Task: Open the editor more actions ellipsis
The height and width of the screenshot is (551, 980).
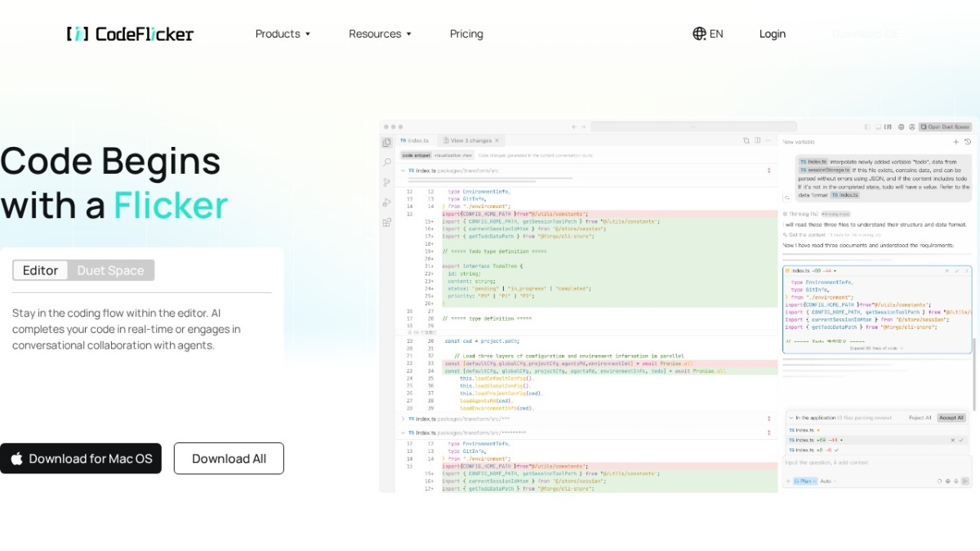Action: click(x=768, y=140)
